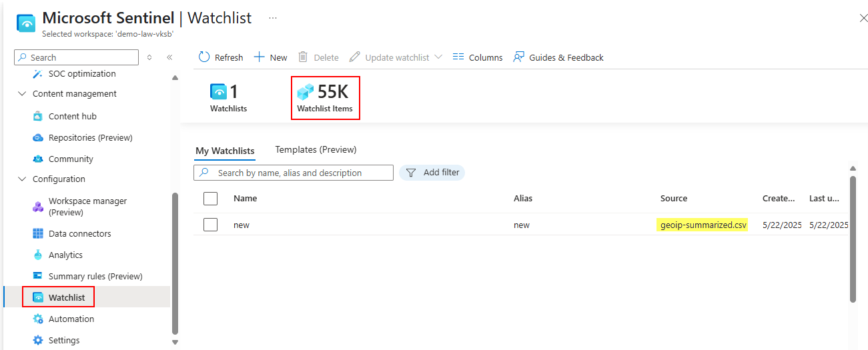Open the ellipsis more options menu

click(x=273, y=18)
